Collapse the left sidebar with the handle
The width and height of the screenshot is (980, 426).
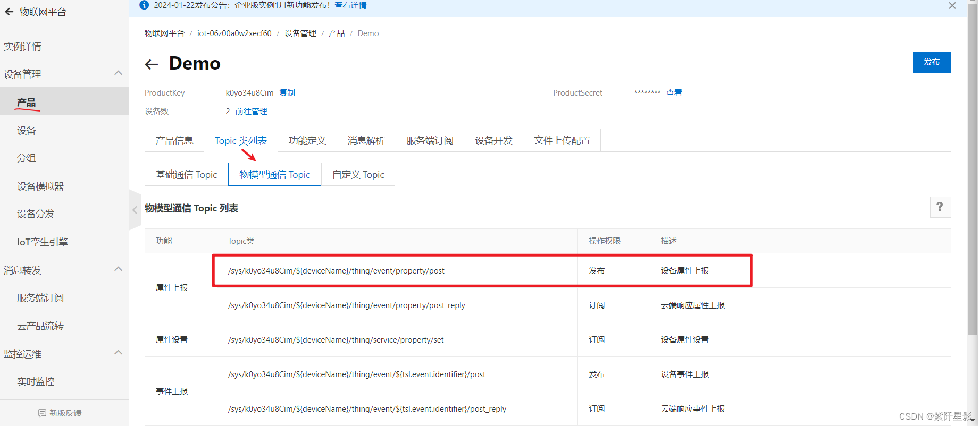pos(135,210)
